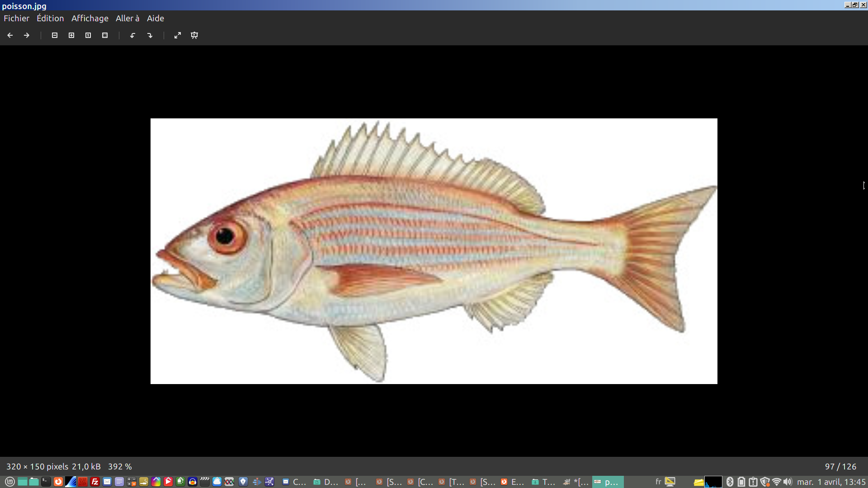The height and width of the screenshot is (488, 868).
Task: Click the fr keyboard layout indicator
Action: [x=658, y=482]
